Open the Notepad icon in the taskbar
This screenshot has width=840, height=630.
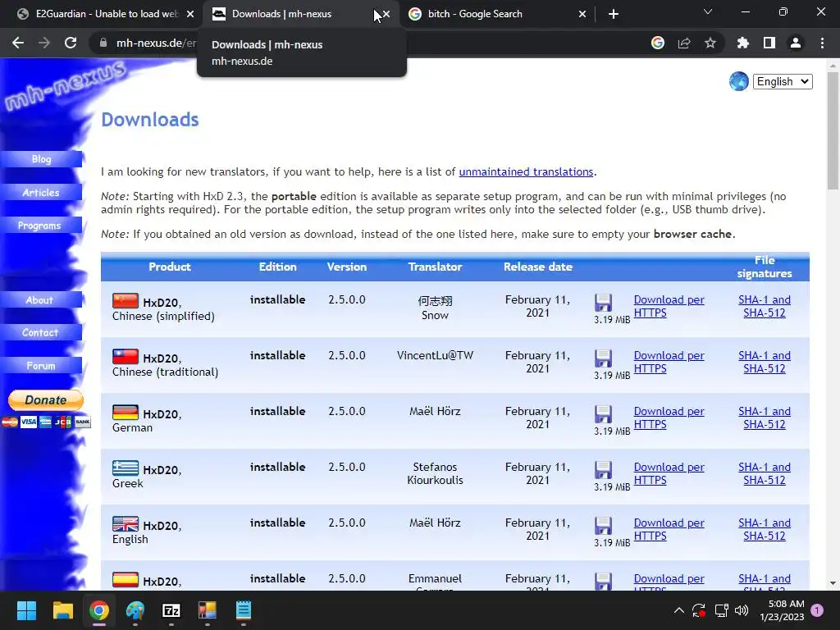point(243,610)
